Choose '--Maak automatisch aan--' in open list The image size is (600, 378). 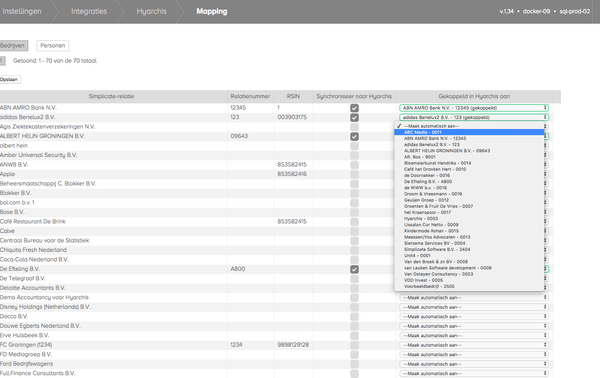(469, 126)
